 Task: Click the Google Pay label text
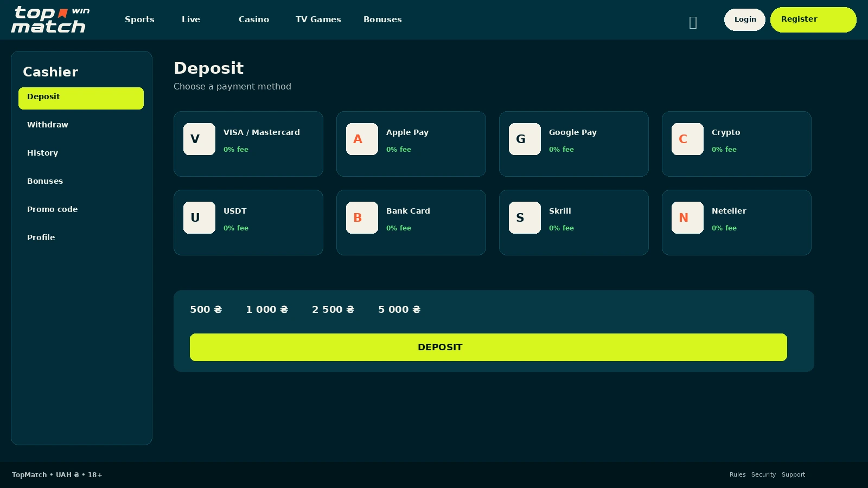click(x=573, y=132)
